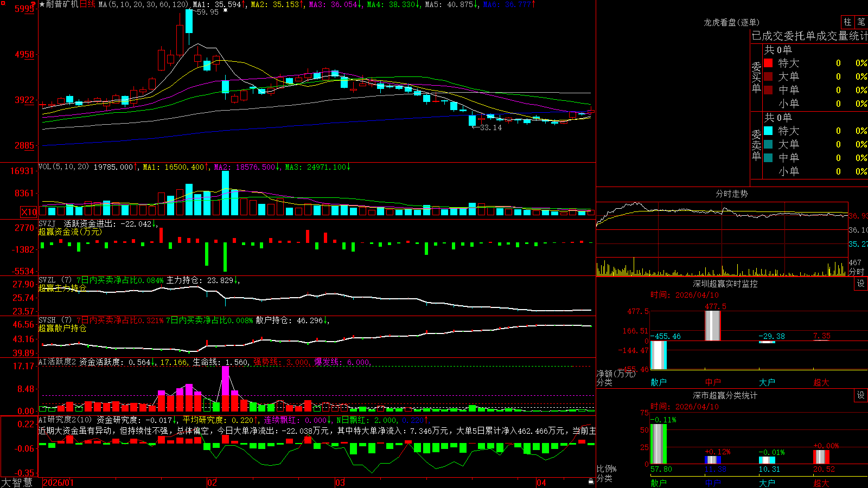Click the AI活跃度2 indicator name
This screenshot has height=488, width=868.
click(x=58, y=362)
